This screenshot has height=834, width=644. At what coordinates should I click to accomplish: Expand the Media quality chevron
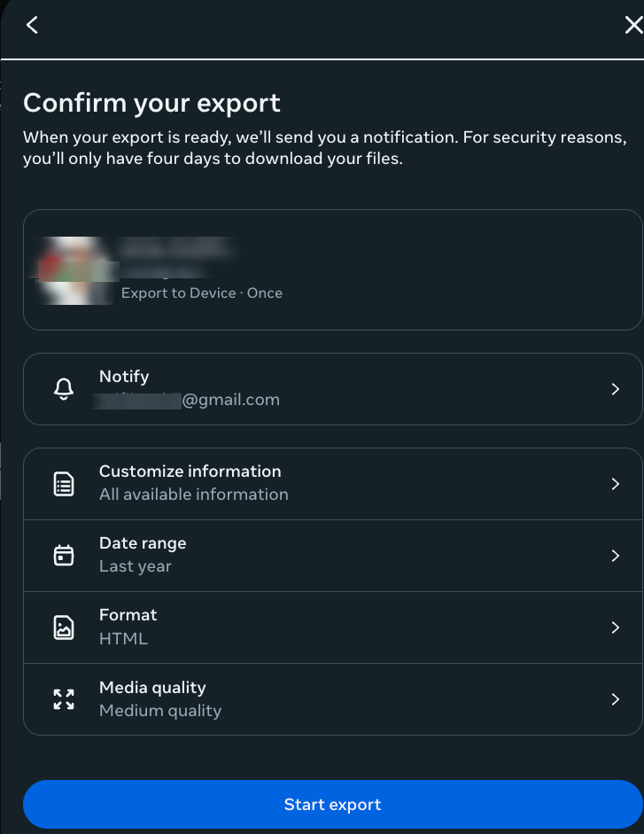pyautogui.click(x=616, y=698)
